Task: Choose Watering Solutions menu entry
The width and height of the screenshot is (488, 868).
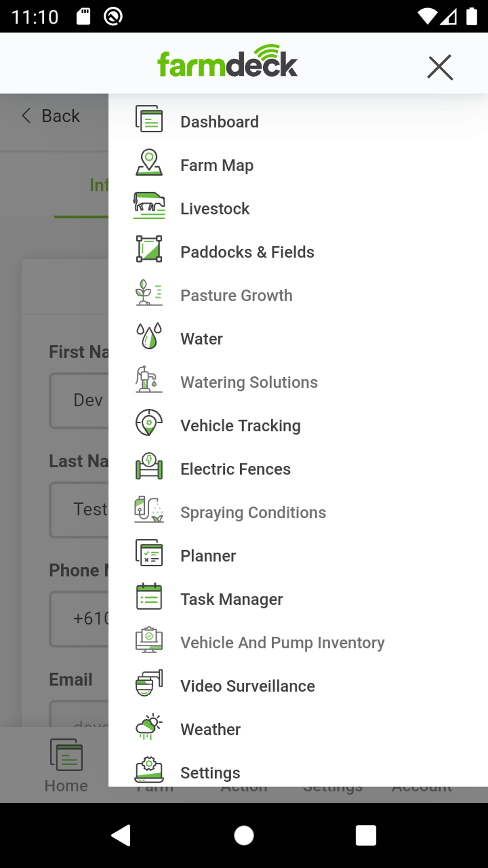Action: (249, 382)
